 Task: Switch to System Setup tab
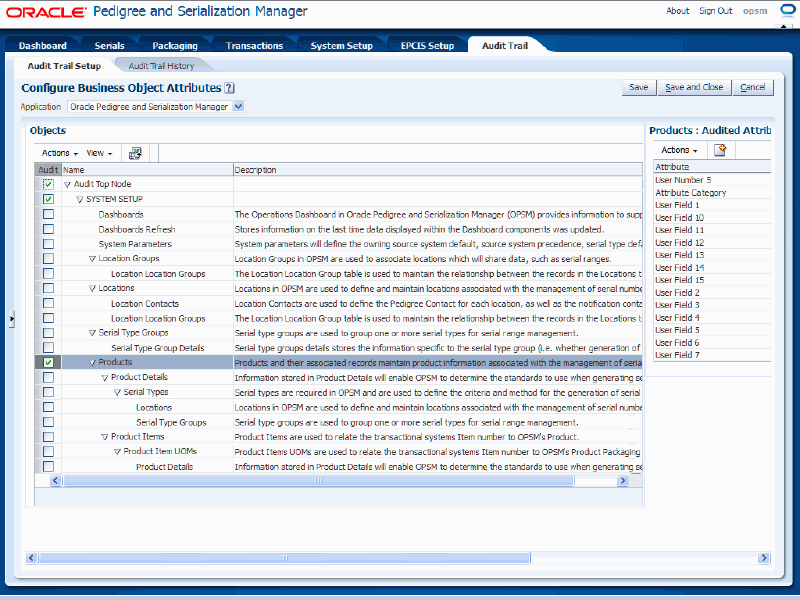click(341, 45)
